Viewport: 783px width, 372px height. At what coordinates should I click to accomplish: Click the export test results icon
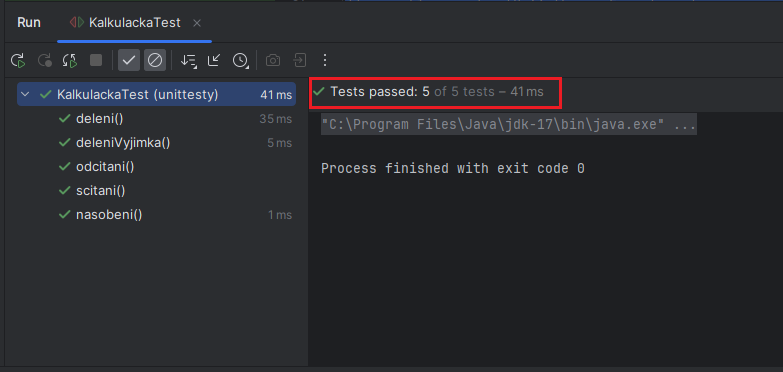(300, 60)
